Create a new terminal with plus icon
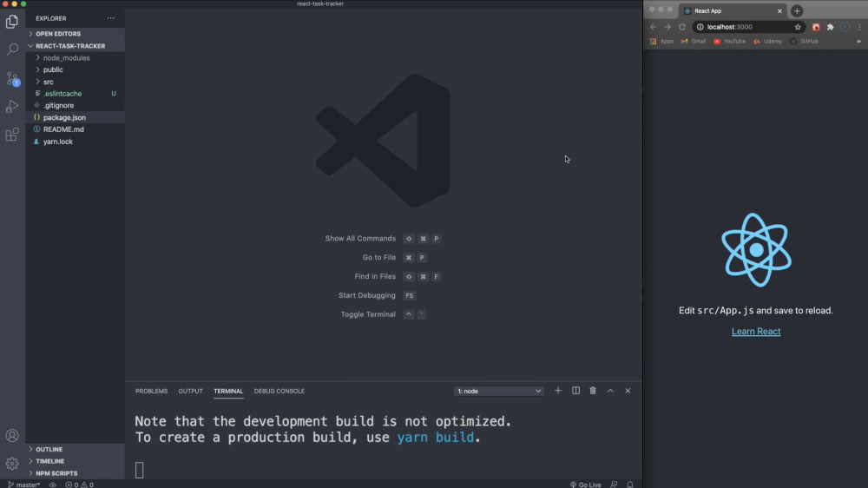 [x=558, y=391]
